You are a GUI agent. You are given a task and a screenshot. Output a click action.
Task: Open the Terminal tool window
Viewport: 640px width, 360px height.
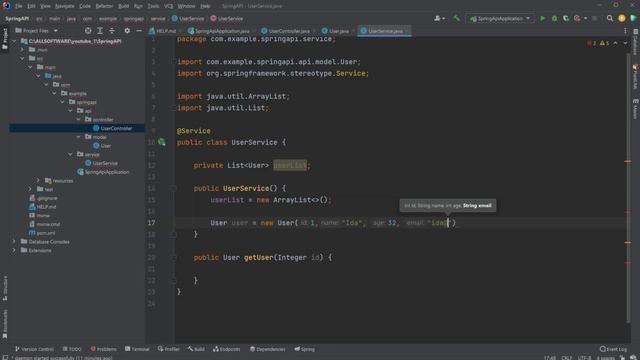pyautogui.click(x=137, y=349)
